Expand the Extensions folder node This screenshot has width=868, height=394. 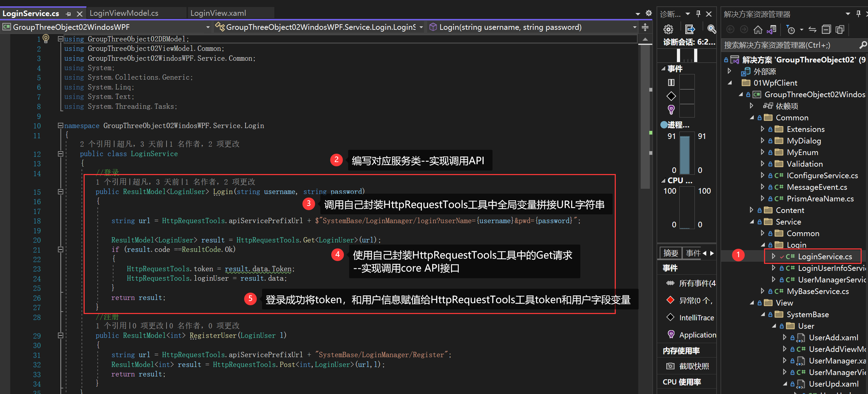click(762, 129)
